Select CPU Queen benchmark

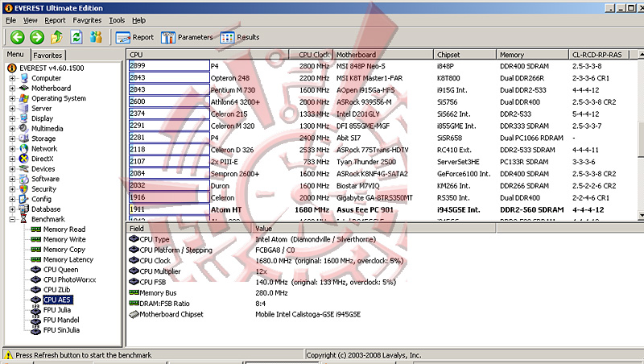coord(61,270)
